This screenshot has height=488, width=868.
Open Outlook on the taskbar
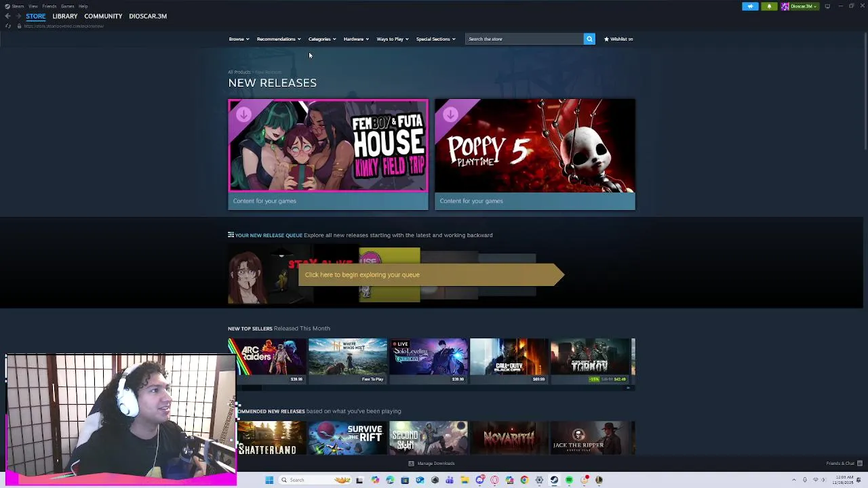[420, 480]
